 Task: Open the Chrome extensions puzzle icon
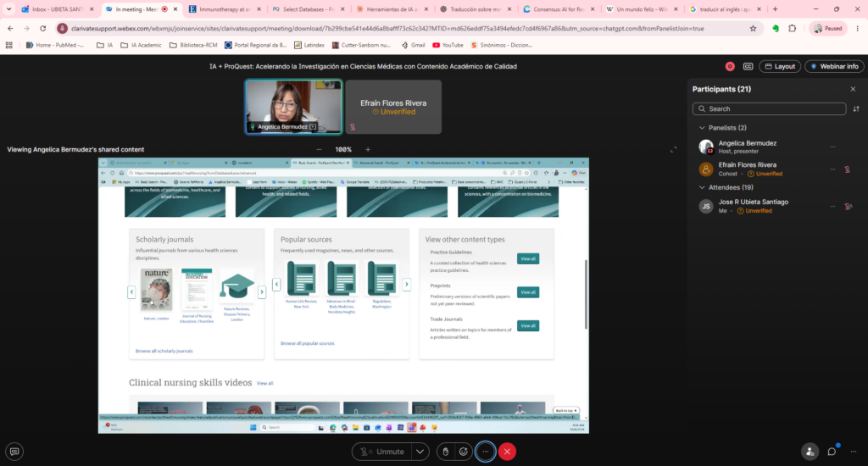tap(793, 28)
